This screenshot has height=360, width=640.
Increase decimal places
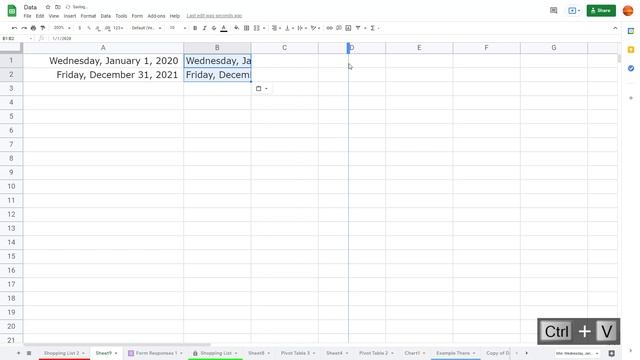click(107, 28)
